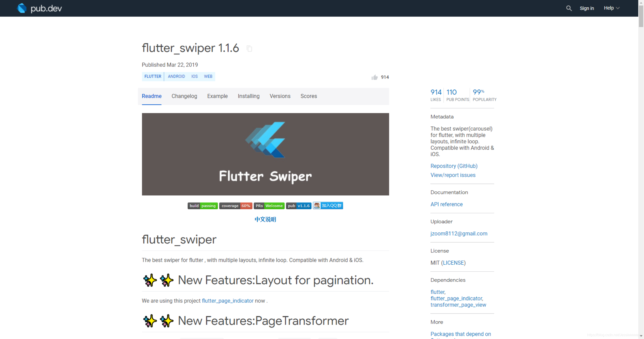Click the pub.dev Dart logo icon

(x=22, y=8)
